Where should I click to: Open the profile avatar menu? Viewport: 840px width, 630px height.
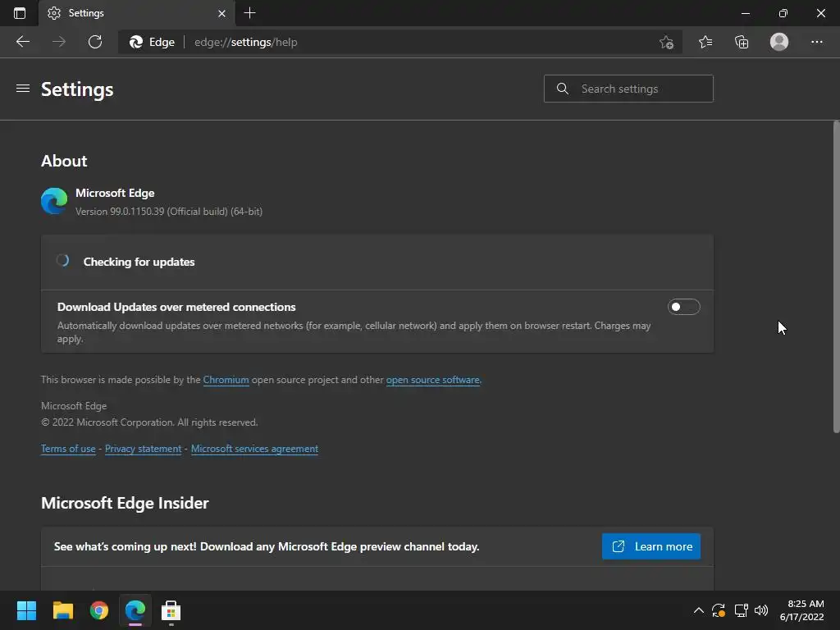[779, 42]
